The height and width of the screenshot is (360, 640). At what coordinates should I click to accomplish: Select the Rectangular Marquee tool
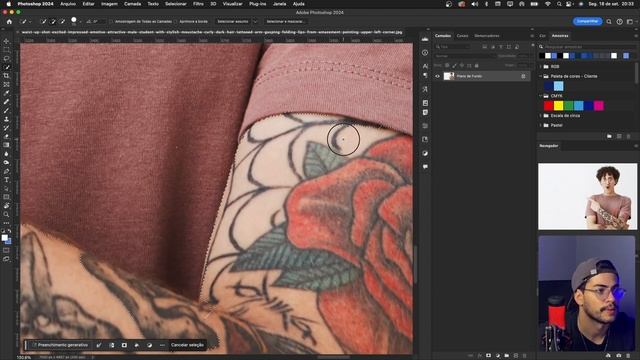pyautogui.click(x=6, y=50)
